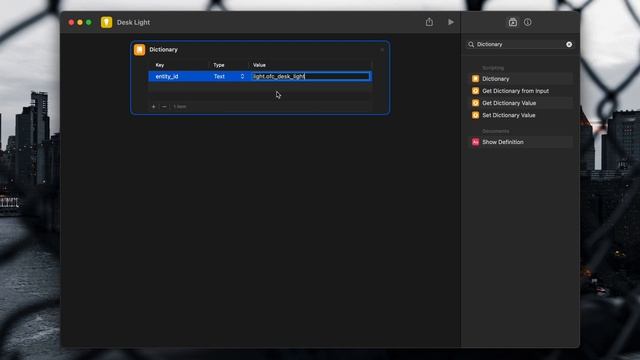Click the Value column header
The image size is (640, 360).
tap(259, 65)
